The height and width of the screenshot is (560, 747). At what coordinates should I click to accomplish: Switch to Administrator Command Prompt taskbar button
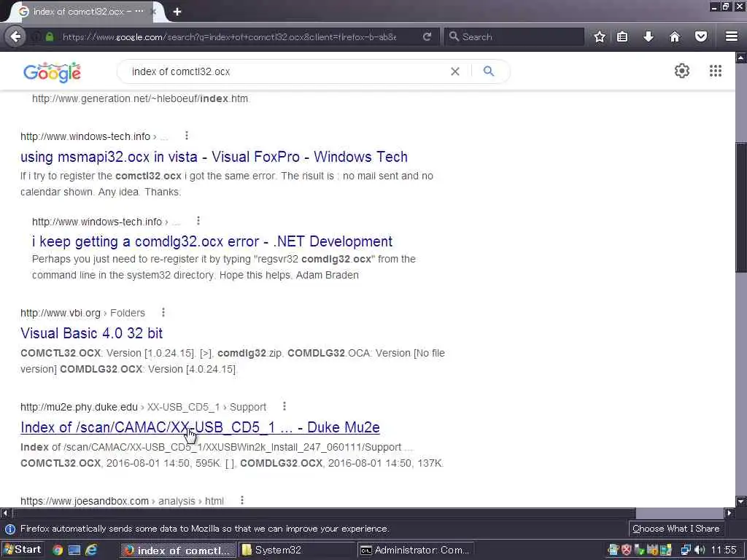[x=415, y=551]
